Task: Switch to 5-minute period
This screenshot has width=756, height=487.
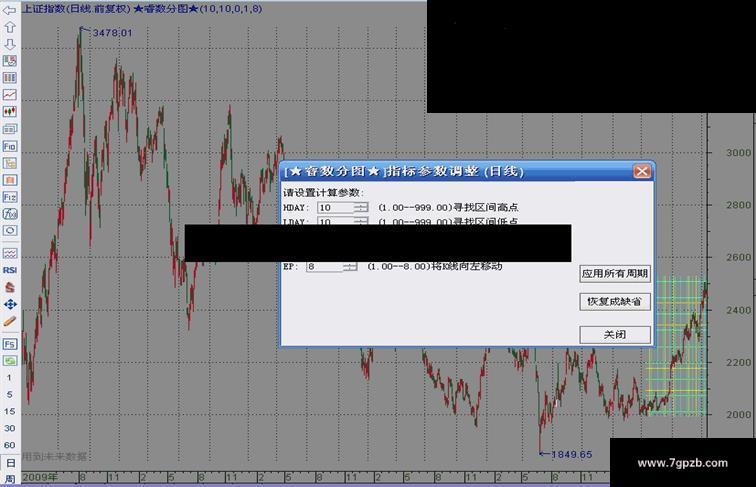Action: 9,394
